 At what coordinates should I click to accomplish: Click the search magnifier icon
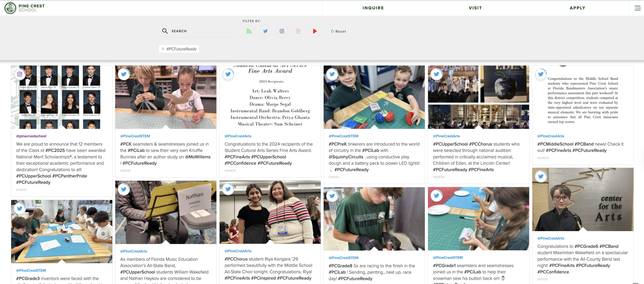pos(165,31)
